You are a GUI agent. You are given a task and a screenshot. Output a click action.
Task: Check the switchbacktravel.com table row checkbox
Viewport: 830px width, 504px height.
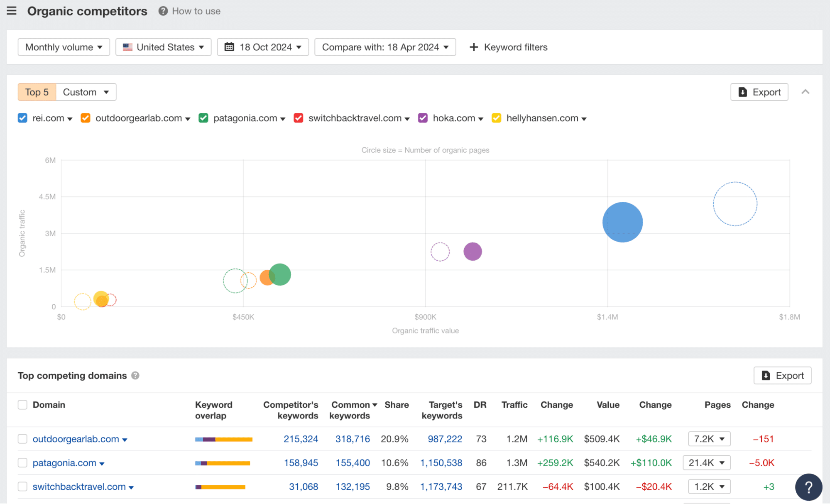(x=22, y=487)
